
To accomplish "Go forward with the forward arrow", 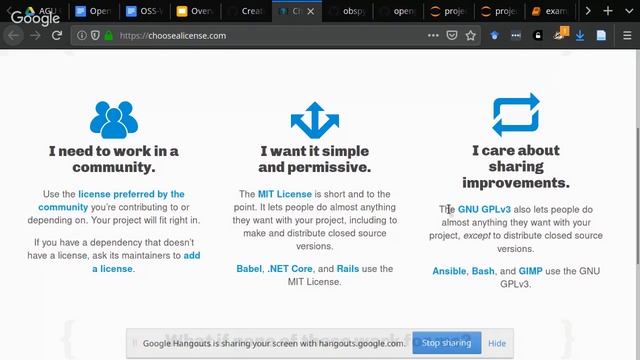I will coord(36,36).
